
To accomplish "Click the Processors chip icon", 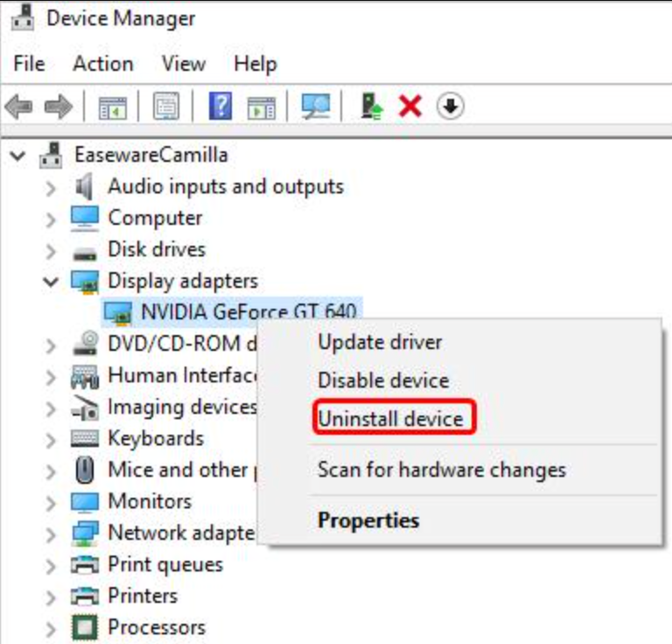I will [x=84, y=627].
